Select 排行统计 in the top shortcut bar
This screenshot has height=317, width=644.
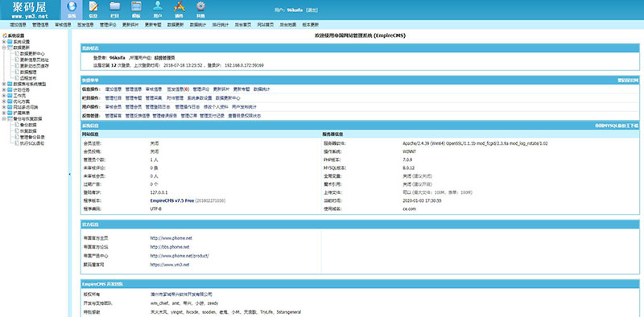pyautogui.click(x=220, y=25)
